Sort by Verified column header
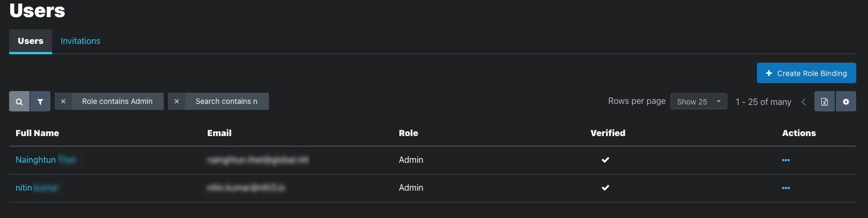Screen dimensions: 868x218 point(608,133)
